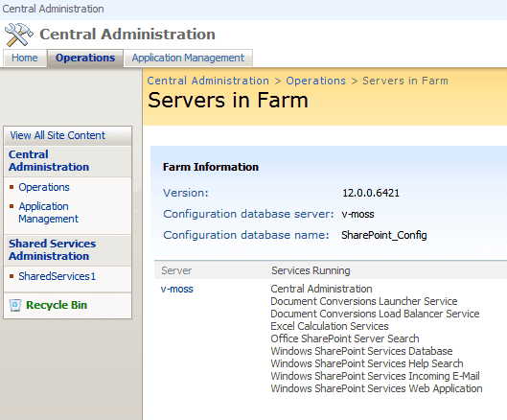Click the Central Administration breadcrumb link
Screen dimensions: 507x420
pyautogui.click(x=208, y=81)
